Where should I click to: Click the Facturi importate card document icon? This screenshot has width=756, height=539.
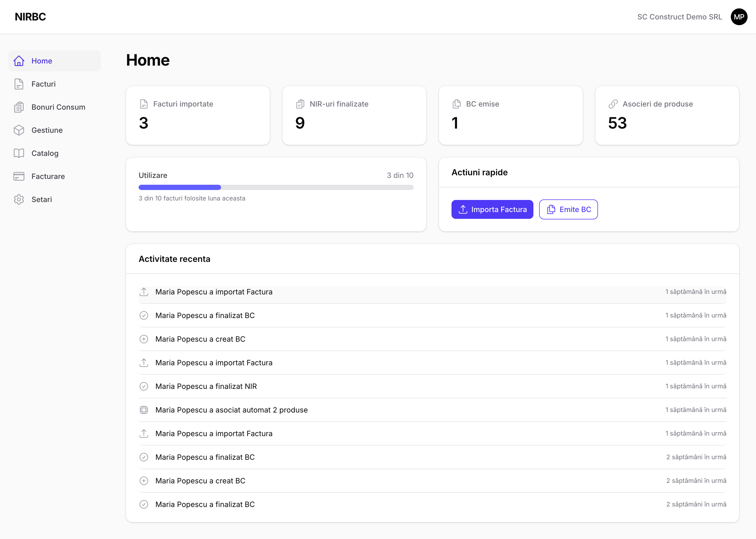pyautogui.click(x=144, y=104)
